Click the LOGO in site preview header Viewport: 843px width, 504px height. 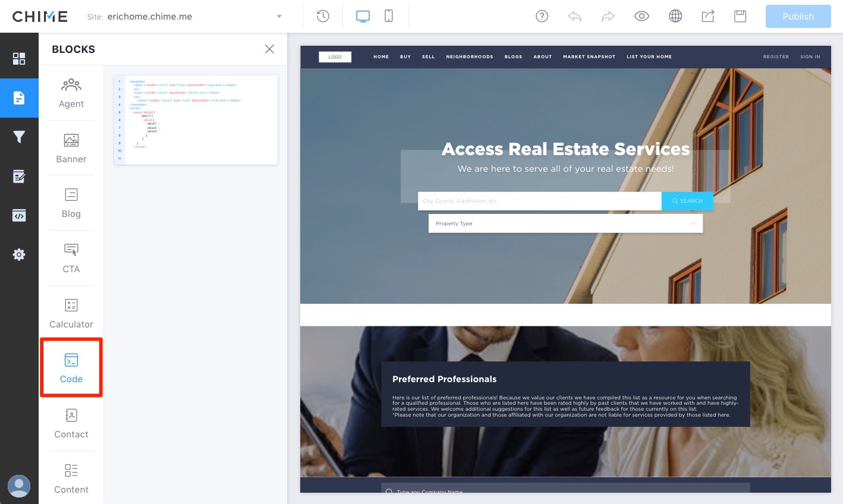click(335, 57)
